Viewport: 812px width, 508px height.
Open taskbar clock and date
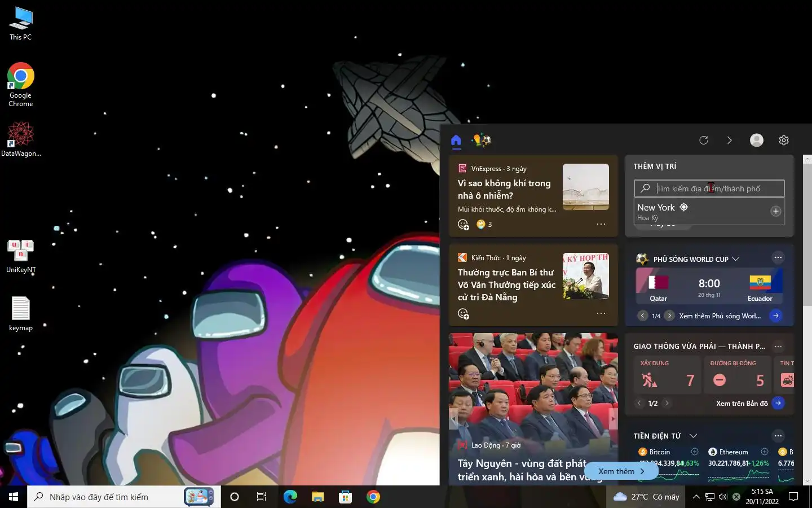pyautogui.click(x=762, y=497)
